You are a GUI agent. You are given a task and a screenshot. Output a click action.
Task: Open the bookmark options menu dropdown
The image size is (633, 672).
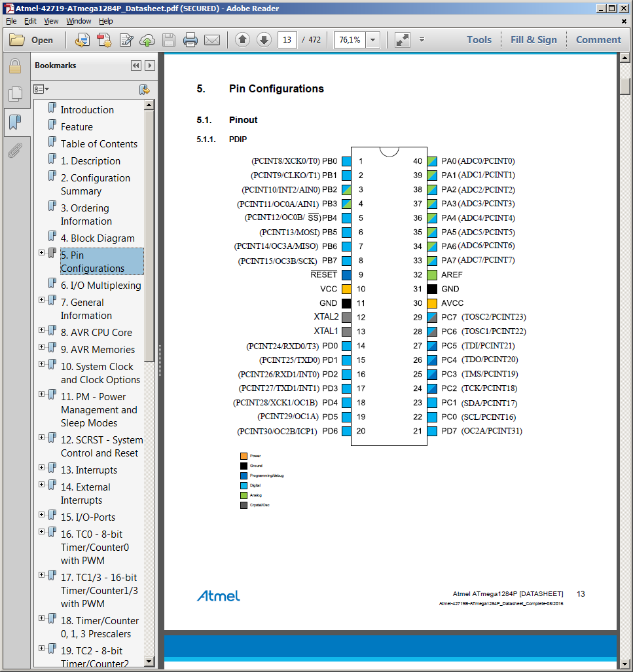point(41,89)
